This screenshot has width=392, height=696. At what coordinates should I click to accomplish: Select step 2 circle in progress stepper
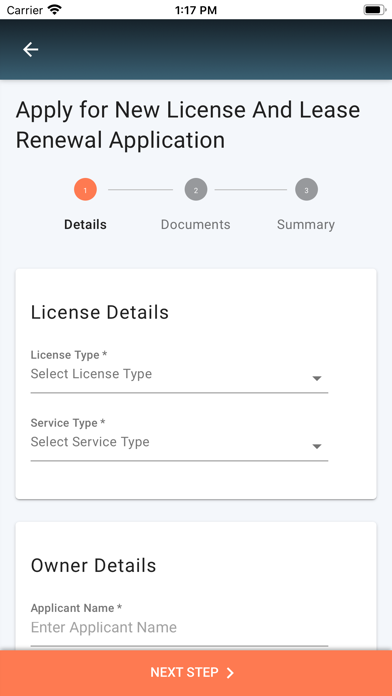pyautogui.click(x=196, y=190)
